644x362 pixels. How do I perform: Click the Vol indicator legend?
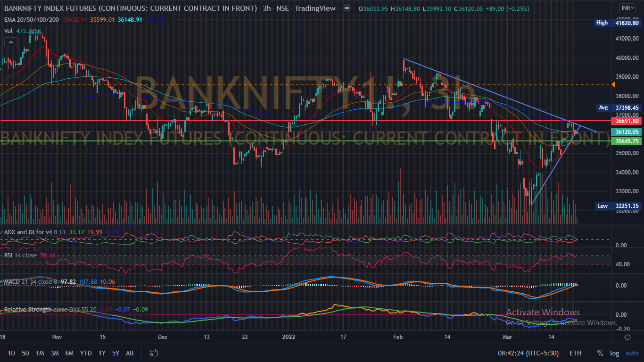point(8,31)
